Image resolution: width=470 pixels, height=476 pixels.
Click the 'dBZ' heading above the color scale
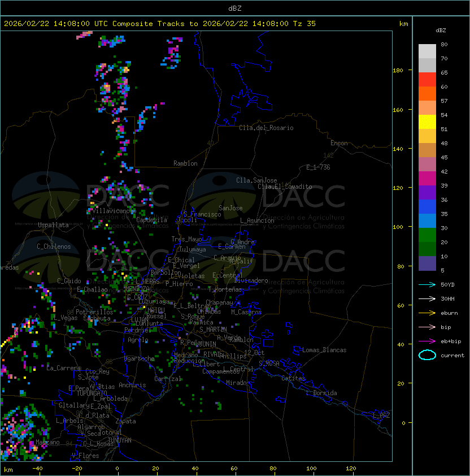pos(441,31)
